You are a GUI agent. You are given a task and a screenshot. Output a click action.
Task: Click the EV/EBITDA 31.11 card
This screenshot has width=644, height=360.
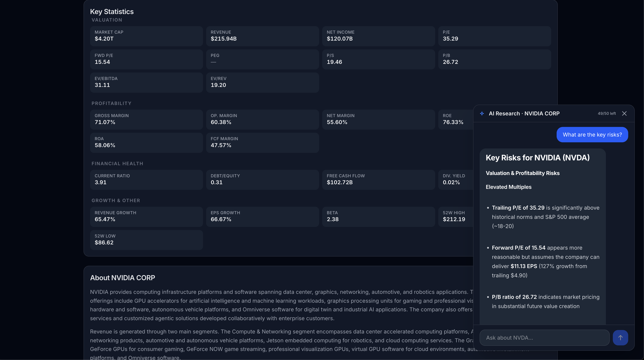[x=146, y=82]
